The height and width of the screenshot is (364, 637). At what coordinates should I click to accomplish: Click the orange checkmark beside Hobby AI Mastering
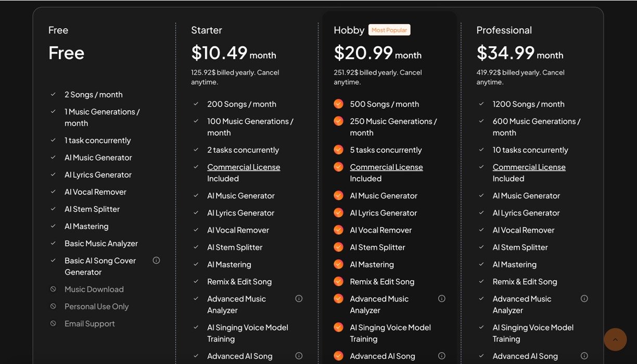point(338,264)
